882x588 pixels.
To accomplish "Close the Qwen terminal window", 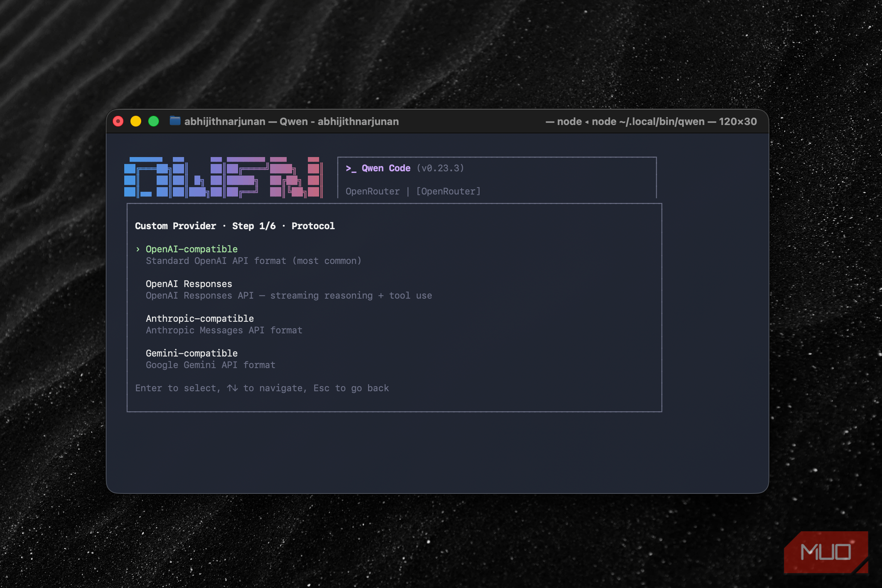I will tap(118, 122).
